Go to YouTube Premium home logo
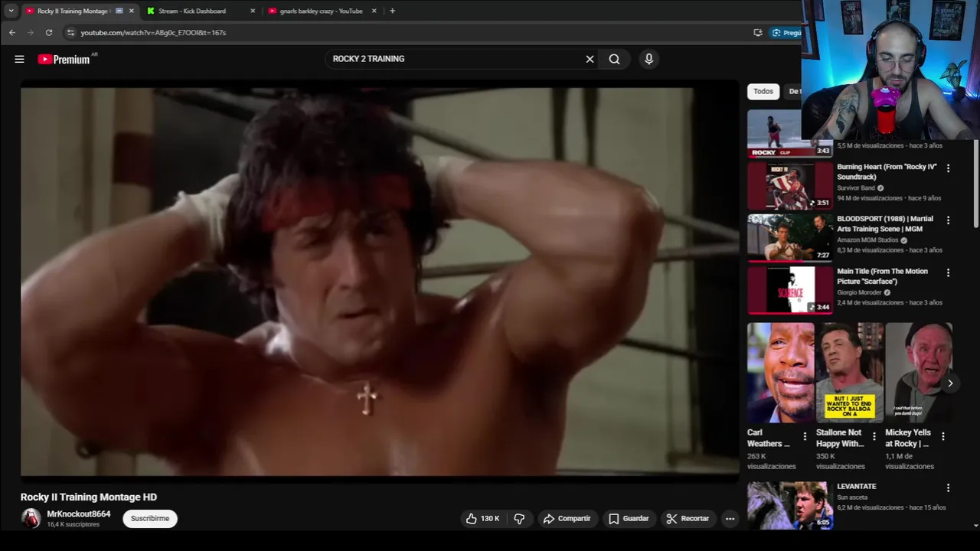The height and width of the screenshot is (551, 980). coord(64,59)
